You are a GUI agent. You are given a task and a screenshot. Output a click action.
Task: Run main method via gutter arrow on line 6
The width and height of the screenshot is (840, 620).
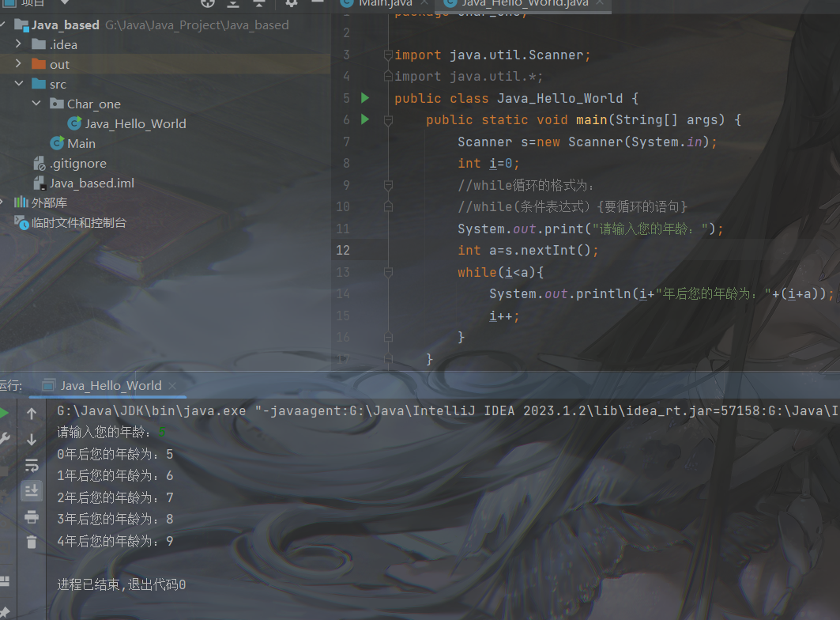pyautogui.click(x=365, y=119)
